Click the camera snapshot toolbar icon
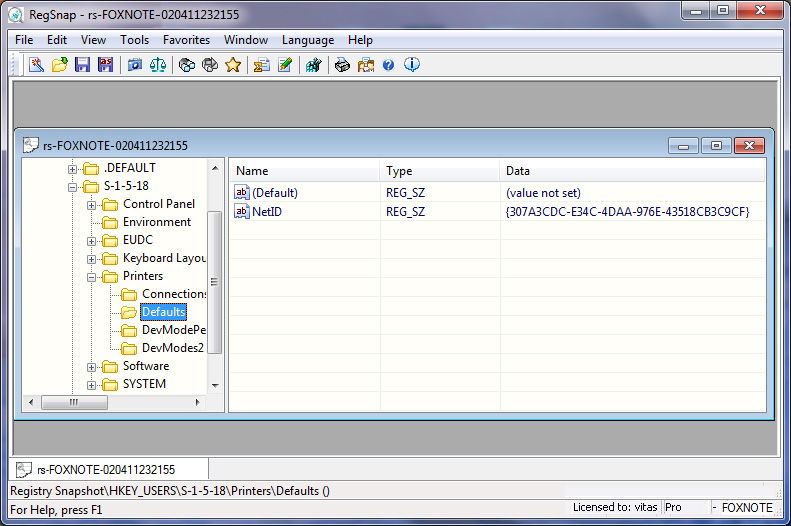The image size is (791, 526). (x=135, y=65)
